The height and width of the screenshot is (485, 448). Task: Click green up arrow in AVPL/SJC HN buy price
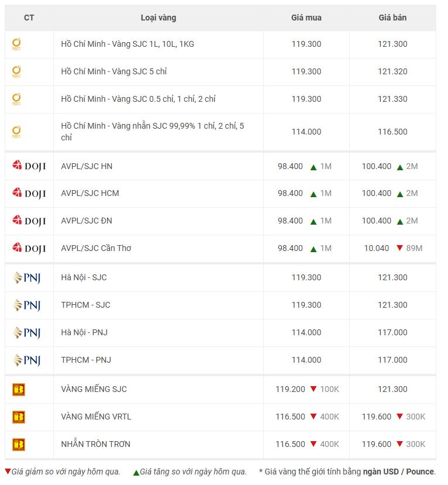click(313, 167)
